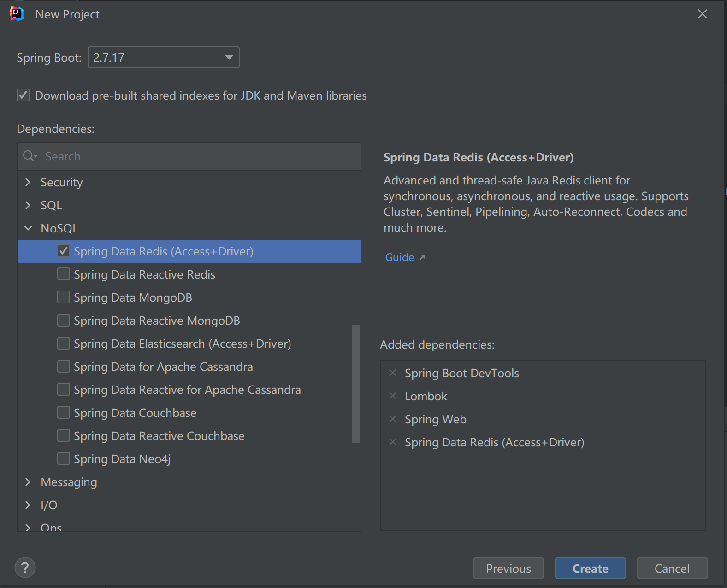Screen dimensions: 727x588
Task: Open the help question mark button
Action: [x=25, y=567]
